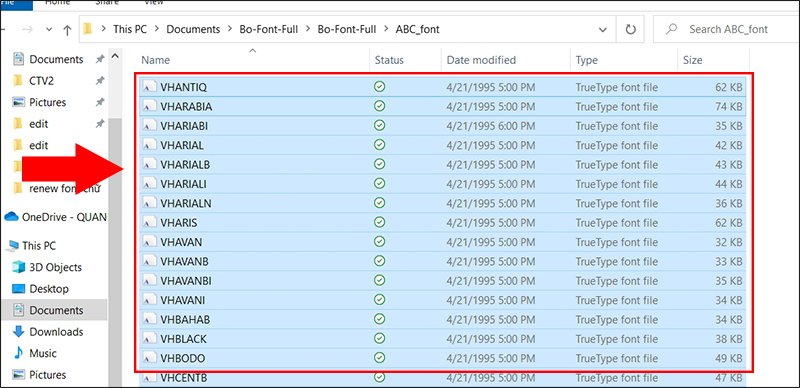Open the recent locations dropdown arrow

49,30
